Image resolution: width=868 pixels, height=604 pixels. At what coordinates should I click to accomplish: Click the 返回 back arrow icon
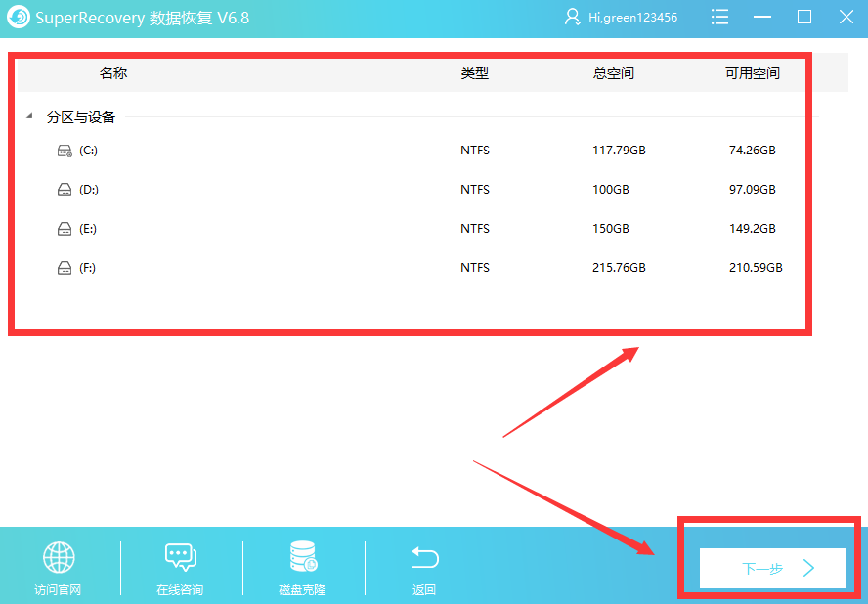(424, 557)
